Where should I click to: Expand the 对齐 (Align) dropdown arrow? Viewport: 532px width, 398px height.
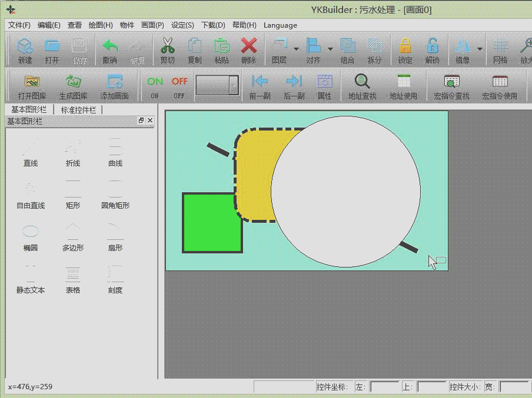click(330, 49)
